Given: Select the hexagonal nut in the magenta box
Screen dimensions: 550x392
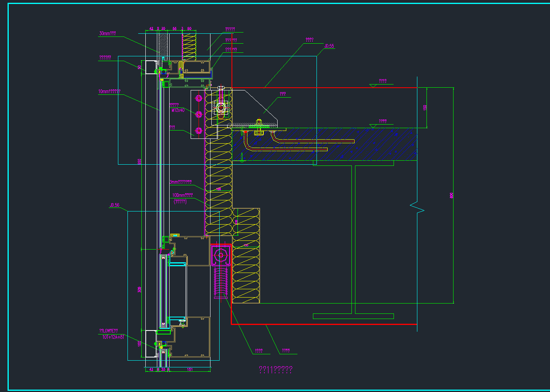Looking at the screenshot, I should [221, 256].
